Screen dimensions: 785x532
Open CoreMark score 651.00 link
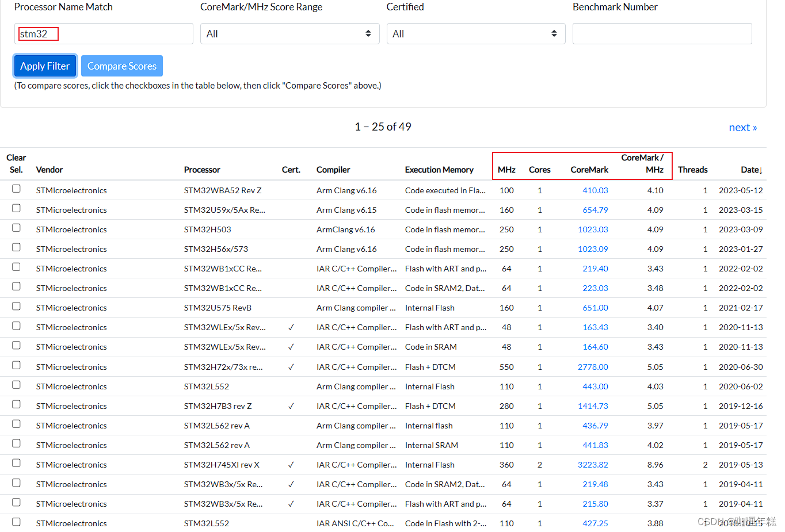click(595, 308)
